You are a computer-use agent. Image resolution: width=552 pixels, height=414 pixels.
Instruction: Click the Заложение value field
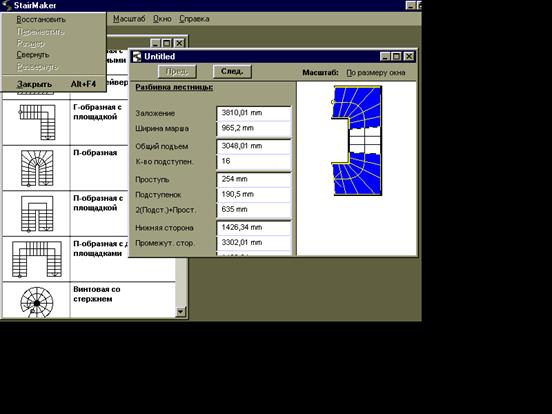254,113
